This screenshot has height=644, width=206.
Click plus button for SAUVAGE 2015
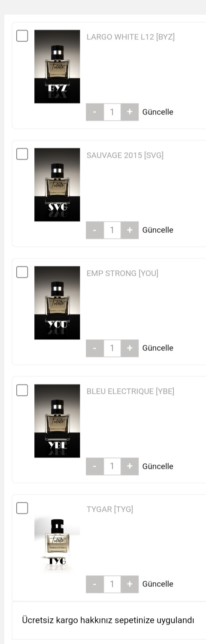pyautogui.click(x=130, y=230)
